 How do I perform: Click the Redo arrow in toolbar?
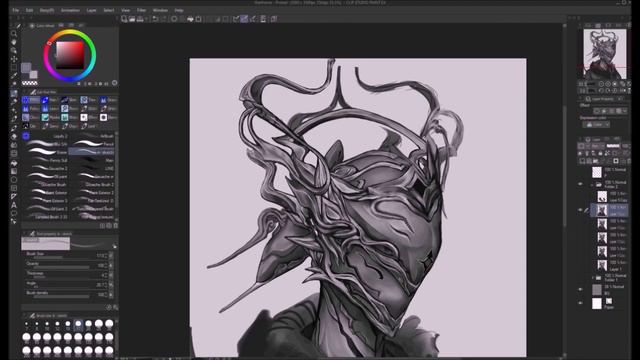(x=163, y=19)
